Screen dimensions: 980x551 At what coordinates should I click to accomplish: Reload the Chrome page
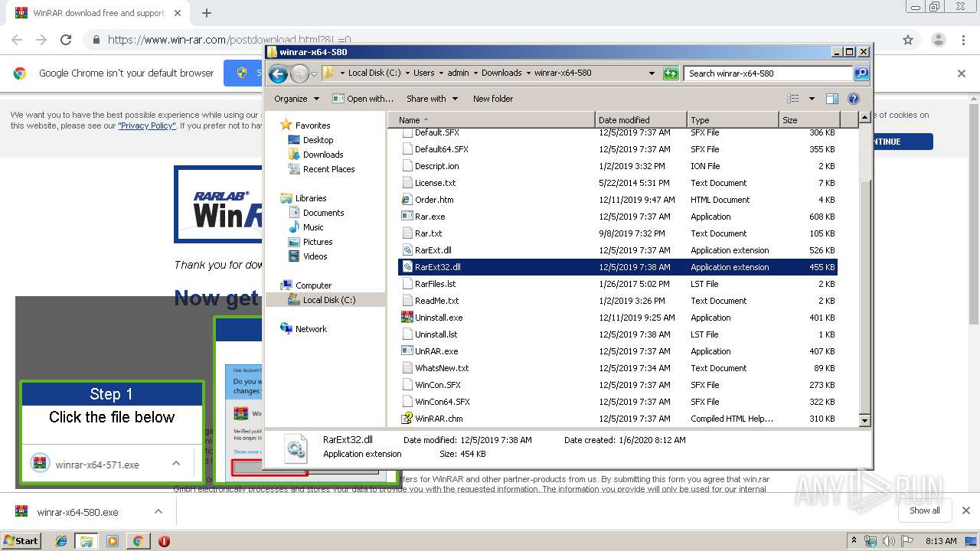tap(66, 40)
